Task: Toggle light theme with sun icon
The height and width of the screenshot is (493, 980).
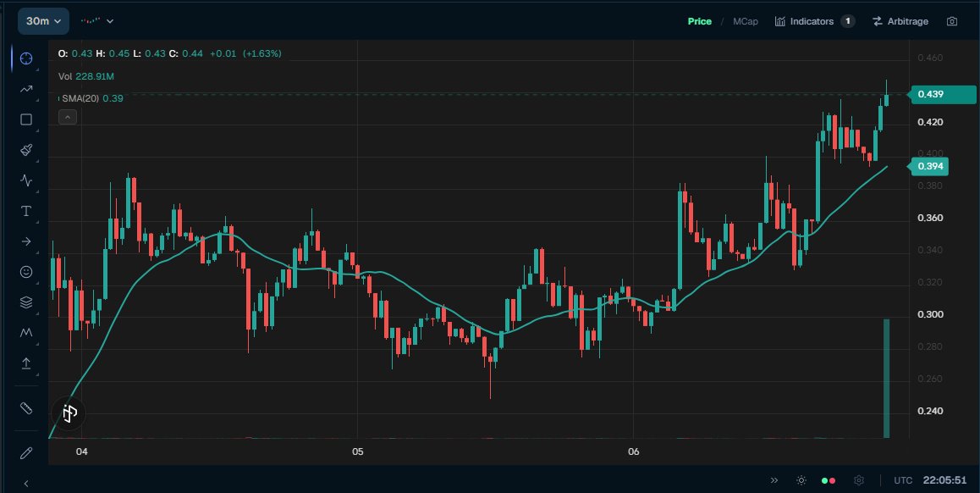Action: (801, 480)
